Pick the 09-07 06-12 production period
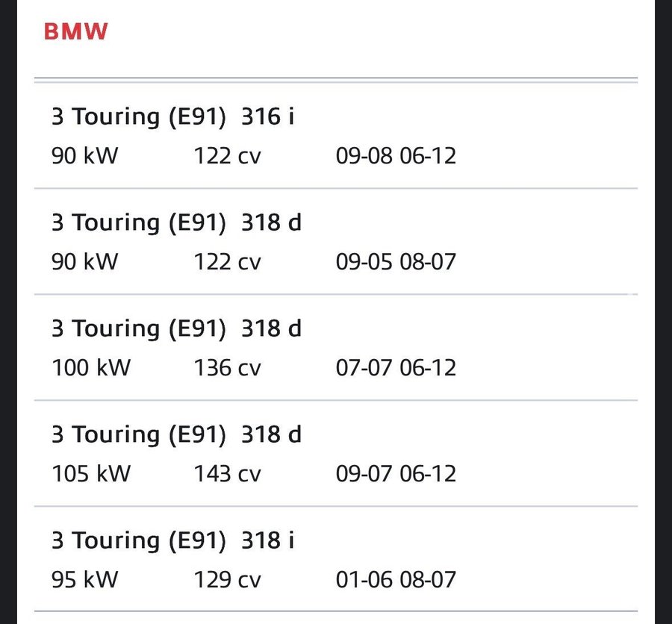 [x=396, y=474]
